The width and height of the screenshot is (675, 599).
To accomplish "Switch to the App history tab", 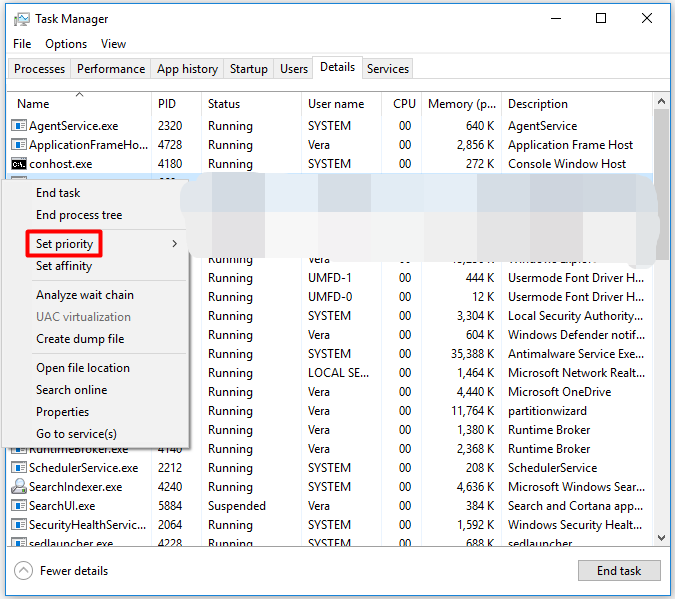I will point(187,69).
